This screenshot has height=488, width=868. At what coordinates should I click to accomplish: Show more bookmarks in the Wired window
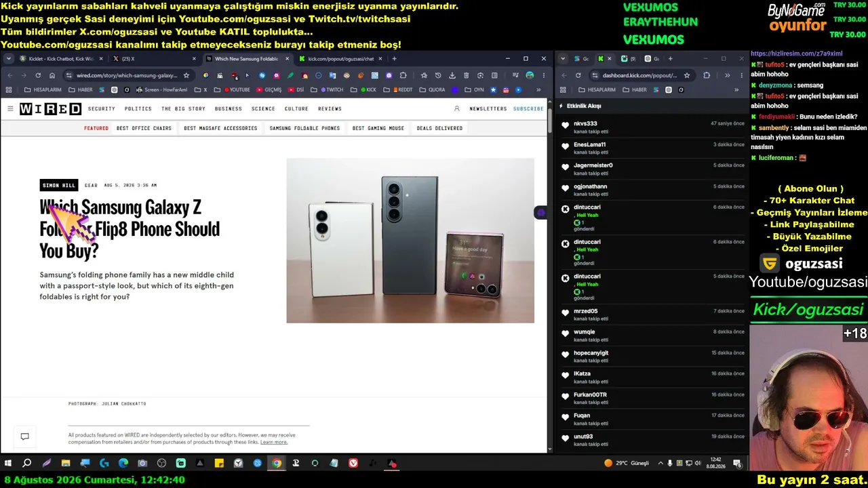pyautogui.click(x=538, y=89)
